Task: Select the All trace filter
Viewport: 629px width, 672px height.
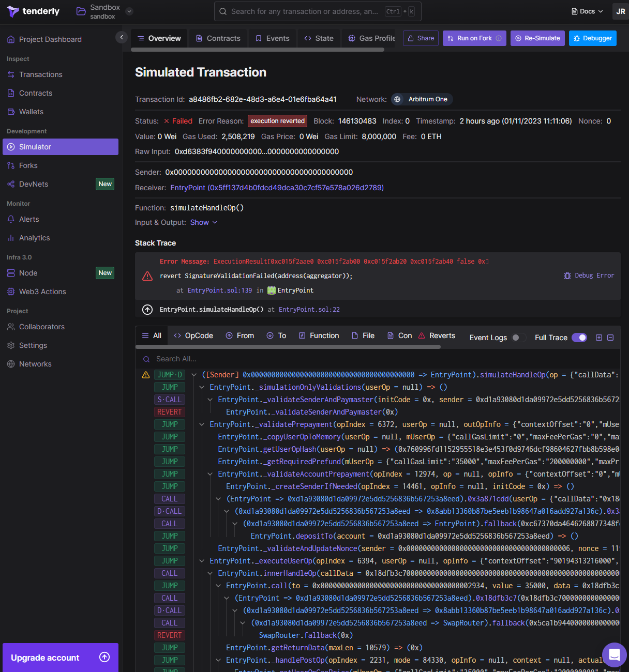Action: point(152,335)
